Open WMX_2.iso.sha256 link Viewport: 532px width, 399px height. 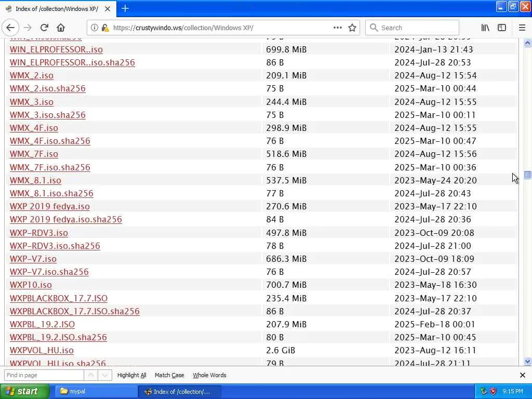[47, 88]
